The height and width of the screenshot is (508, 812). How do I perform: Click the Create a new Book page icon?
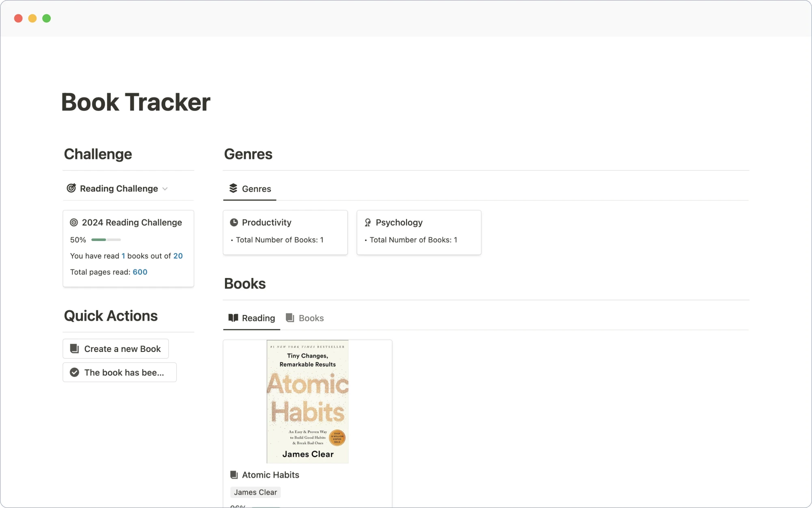tap(74, 348)
